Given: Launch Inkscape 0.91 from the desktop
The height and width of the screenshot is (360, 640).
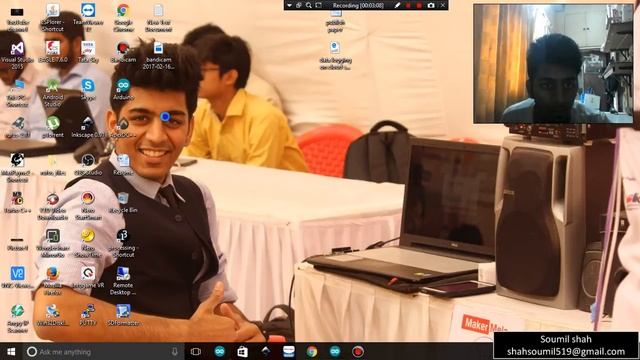Looking at the screenshot, I should coord(88,127).
